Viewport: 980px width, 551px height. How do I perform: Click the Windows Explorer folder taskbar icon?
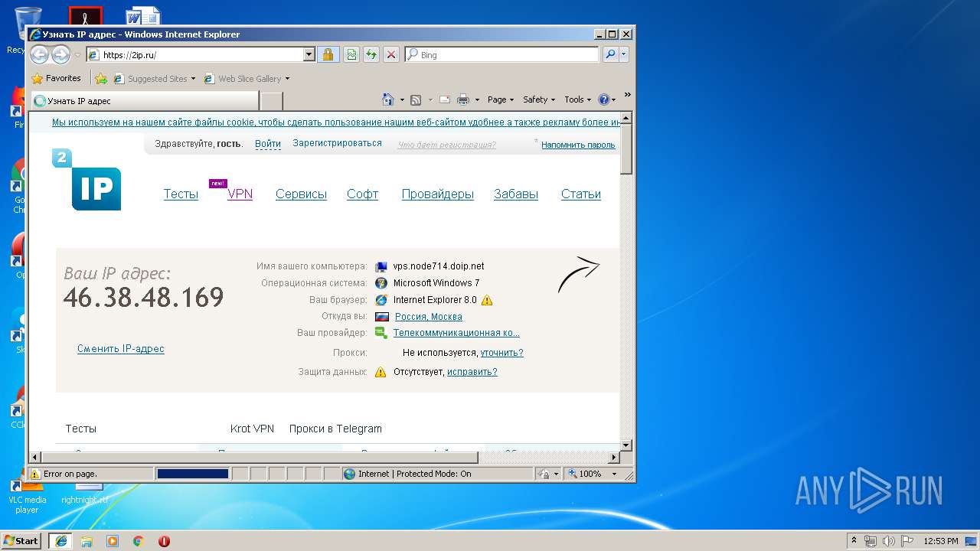87,541
